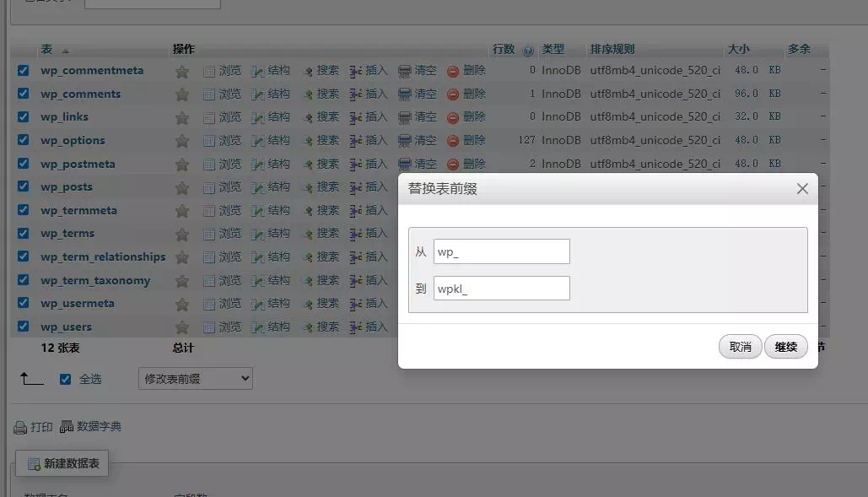Open the Modify table prefix dropdown

[196, 379]
